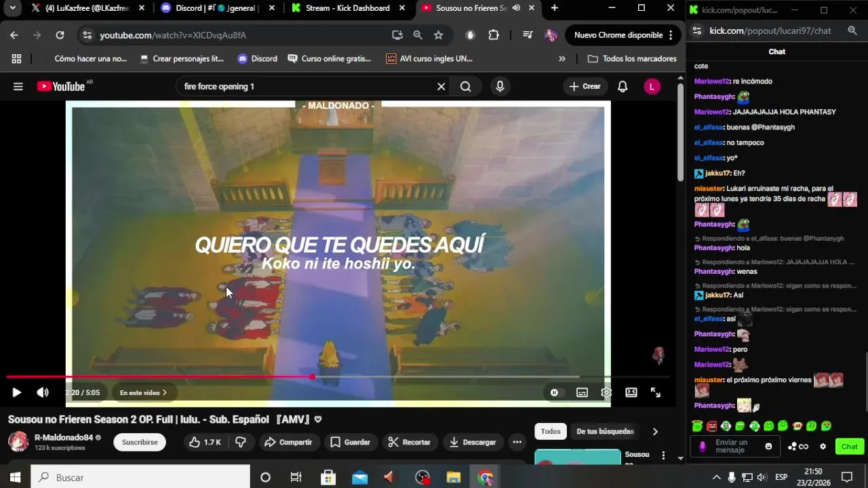
Task: Open 'Todos los marcadores' folder
Action: click(632, 59)
